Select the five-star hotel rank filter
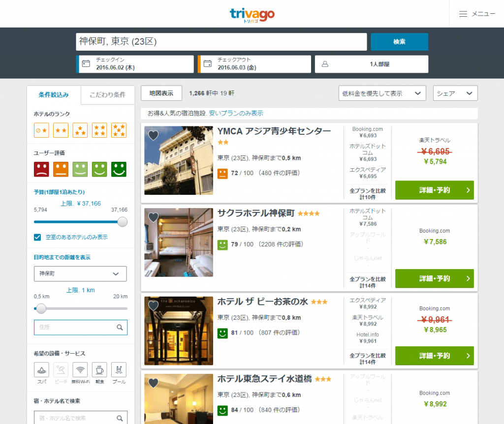The height and width of the screenshot is (424, 504). click(119, 130)
